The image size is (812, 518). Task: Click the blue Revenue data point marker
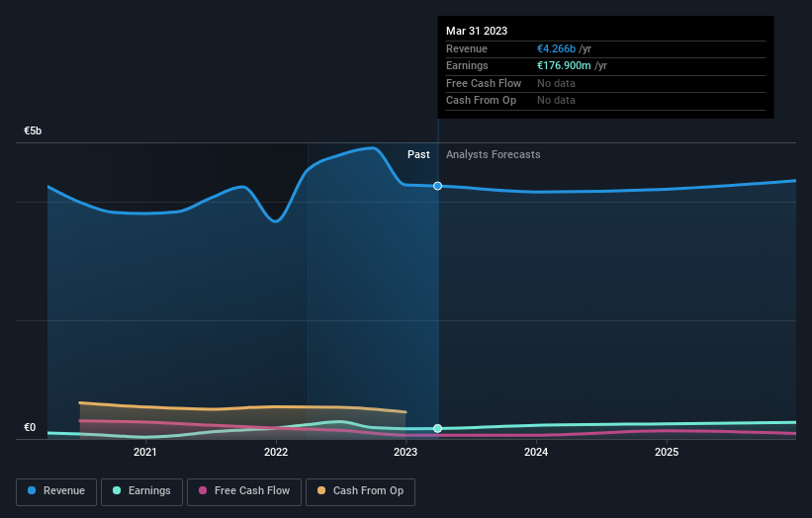437,186
